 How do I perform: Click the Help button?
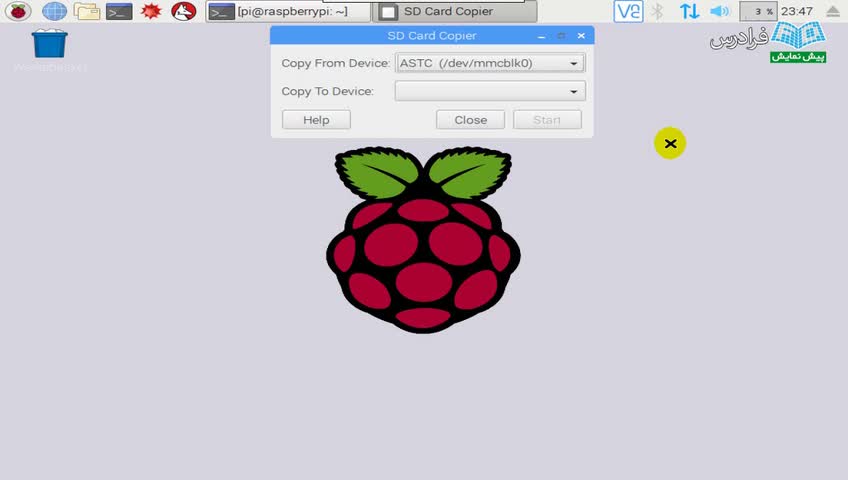pos(316,120)
